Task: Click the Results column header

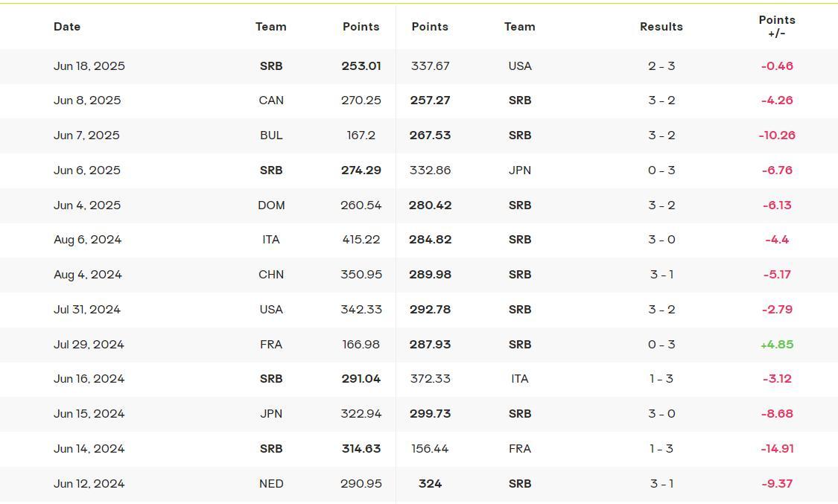Action: [661, 27]
